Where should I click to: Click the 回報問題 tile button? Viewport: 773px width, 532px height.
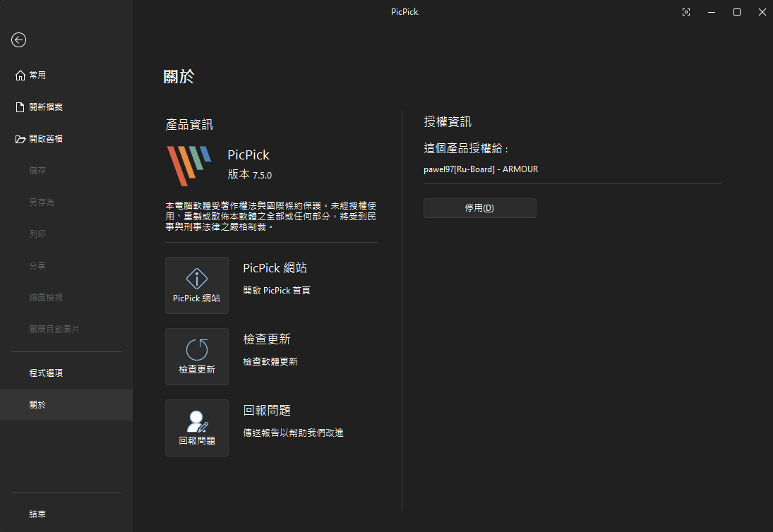coord(197,428)
